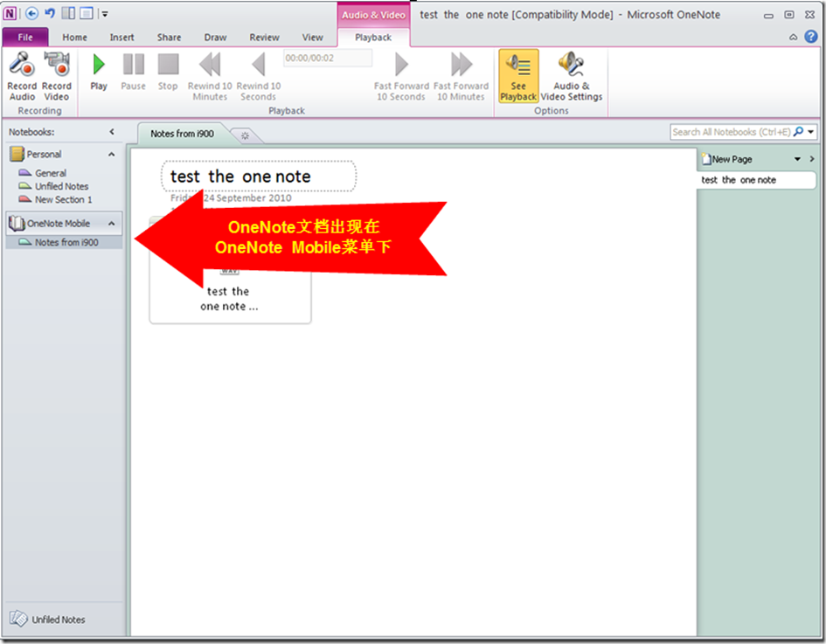Viewport: 826px width, 644px height.
Task: Click the playback time counter field
Action: [328, 58]
